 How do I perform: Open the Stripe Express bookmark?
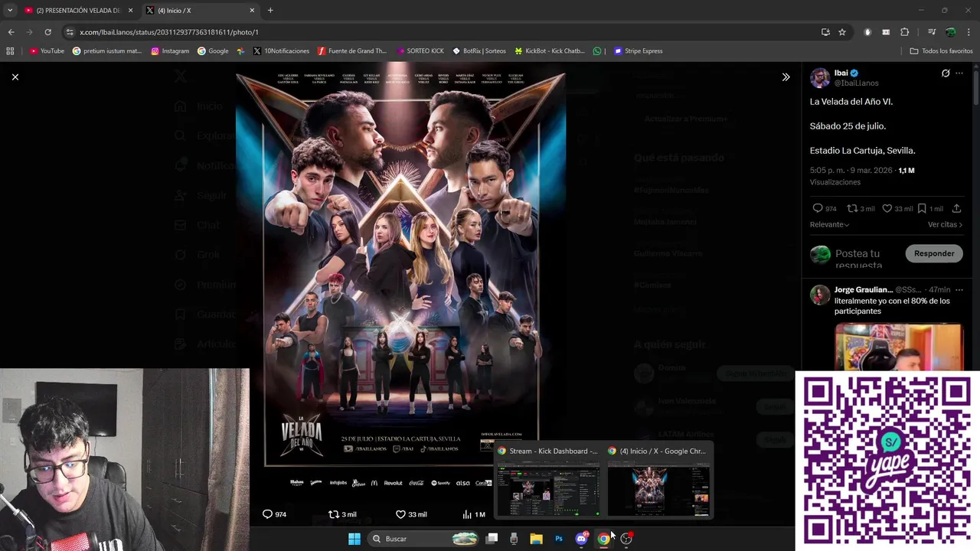point(639,51)
